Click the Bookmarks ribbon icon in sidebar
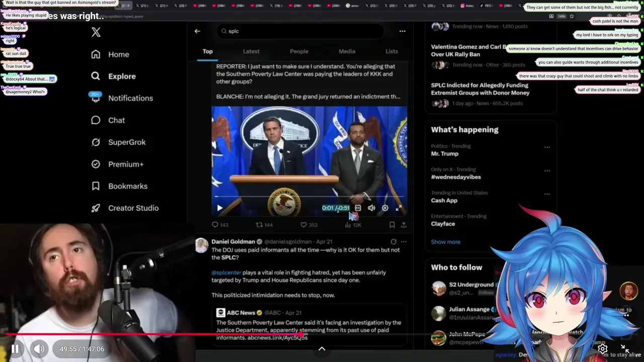644x362 pixels. (96, 186)
